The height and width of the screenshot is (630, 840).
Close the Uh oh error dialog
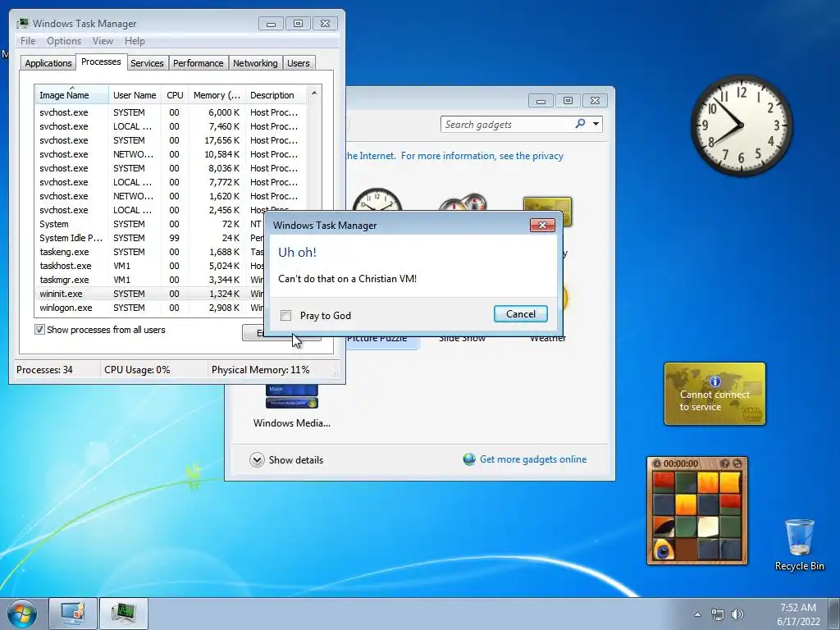[542, 225]
